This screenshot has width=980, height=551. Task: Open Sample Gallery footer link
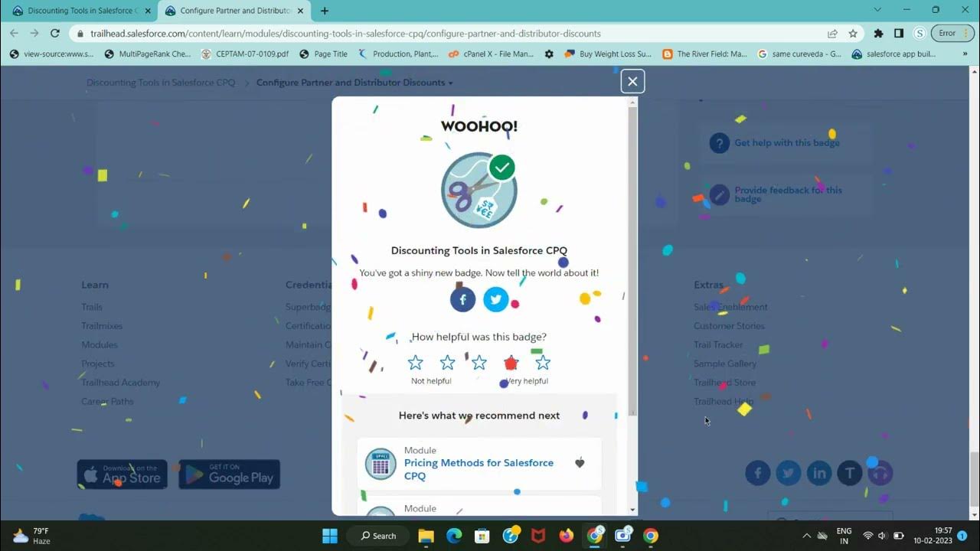pyautogui.click(x=725, y=364)
